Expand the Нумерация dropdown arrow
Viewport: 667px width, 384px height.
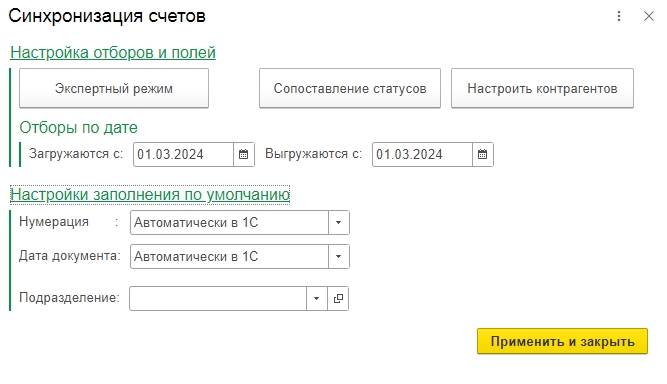(x=339, y=222)
